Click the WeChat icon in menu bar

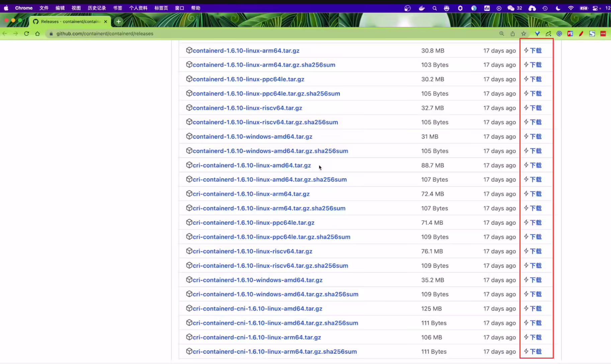pos(511,8)
